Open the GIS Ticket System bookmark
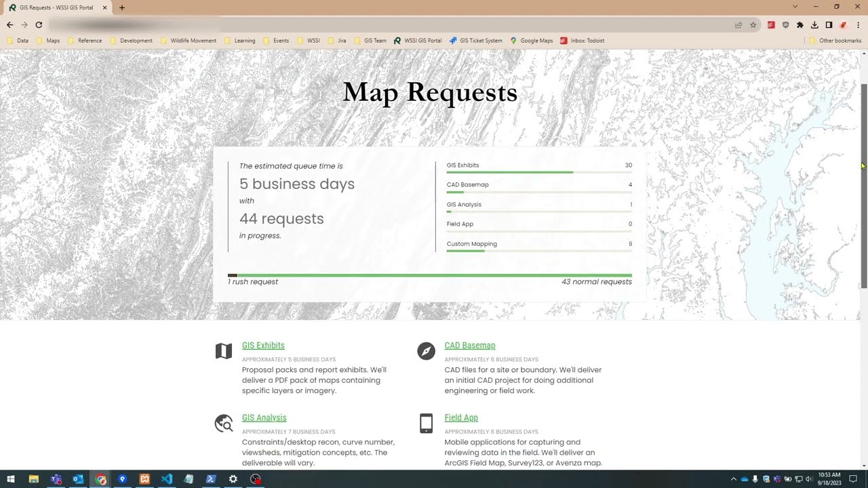Viewport: 868px width, 488px height. (x=476, y=41)
